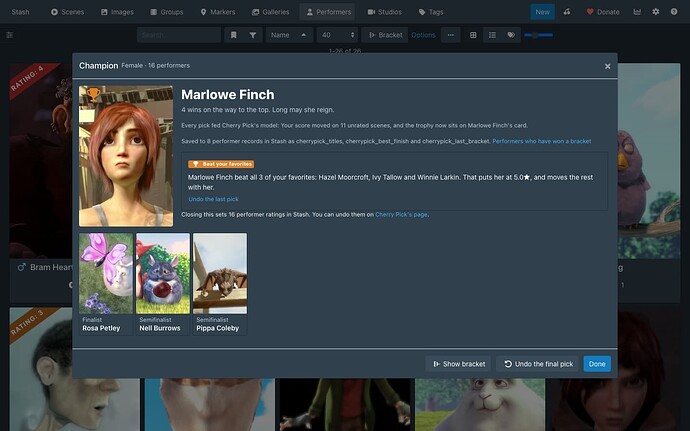Switch to tagger view mode
Viewport: 690px width, 431px height.
(511, 35)
